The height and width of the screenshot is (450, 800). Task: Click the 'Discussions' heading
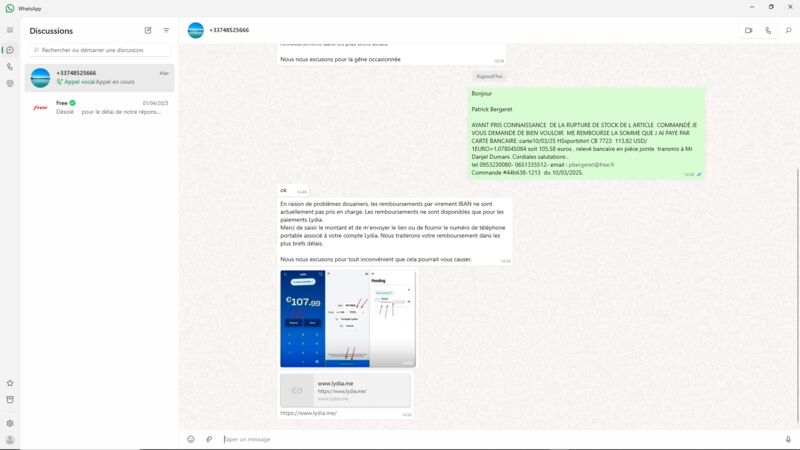51,31
